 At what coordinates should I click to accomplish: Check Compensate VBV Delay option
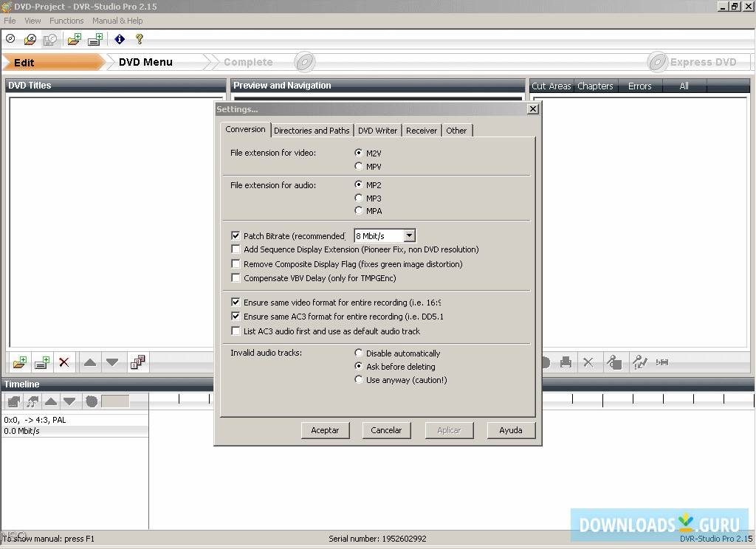(236, 277)
